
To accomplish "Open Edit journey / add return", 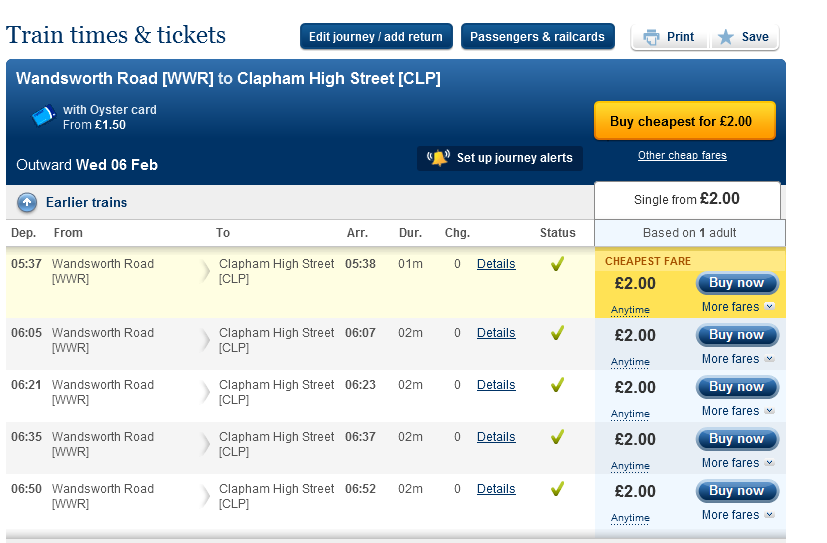I will 376,36.
